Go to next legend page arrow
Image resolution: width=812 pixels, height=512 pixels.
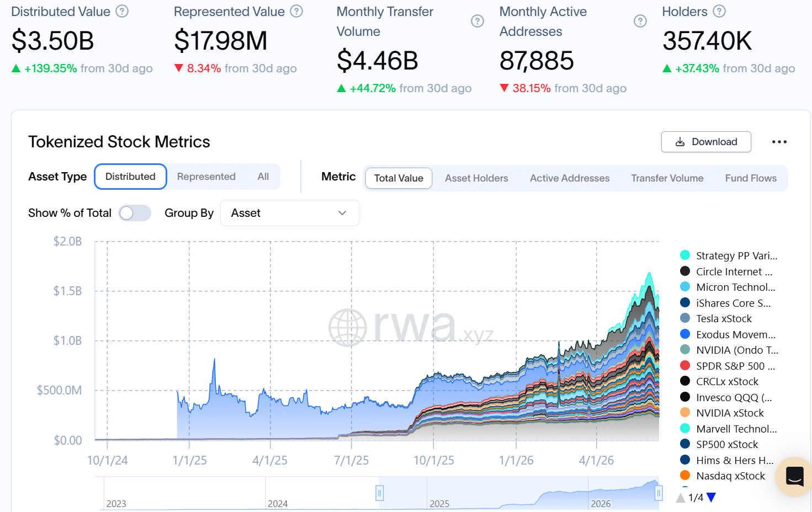711,497
